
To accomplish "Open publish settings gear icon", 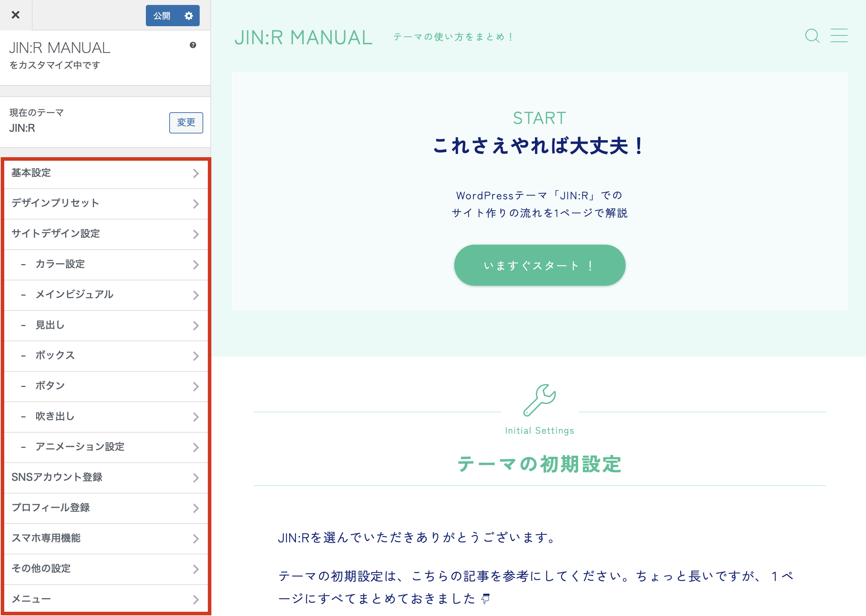I will [189, 16].
